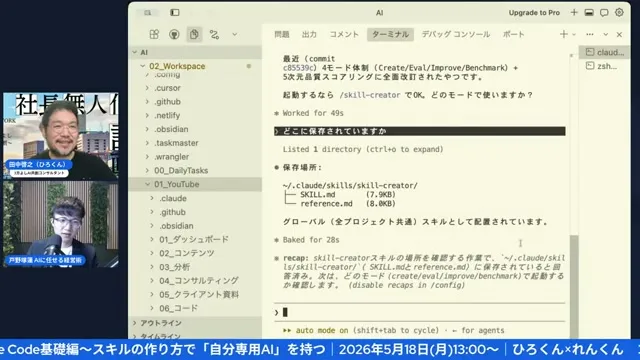
Task: Toggle the bottom panel layout icon in title bar
Action: tap(589, 13)
